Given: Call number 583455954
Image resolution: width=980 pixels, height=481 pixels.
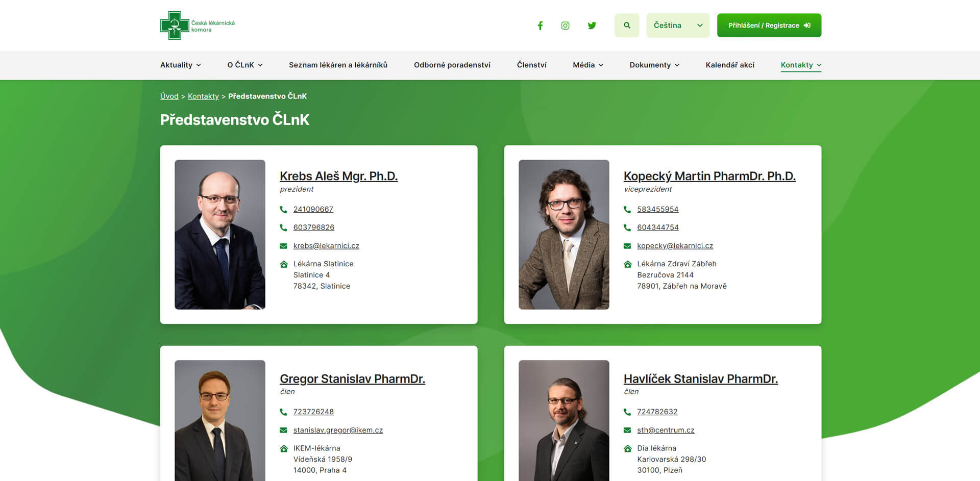Looking at the screenshot, I should point(657,209).
